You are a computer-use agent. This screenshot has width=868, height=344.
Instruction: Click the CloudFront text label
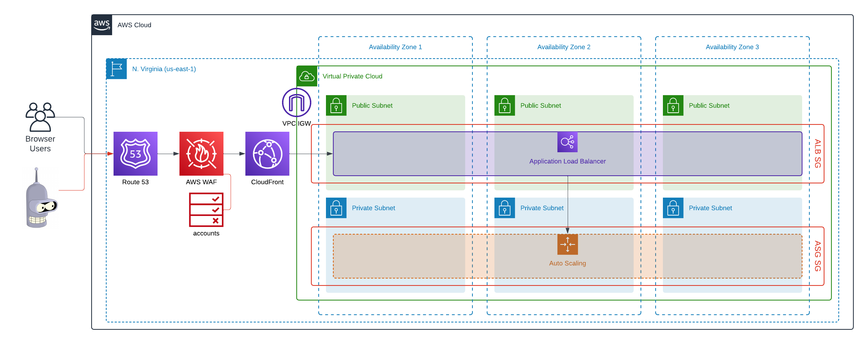click(x=267, y=182)
